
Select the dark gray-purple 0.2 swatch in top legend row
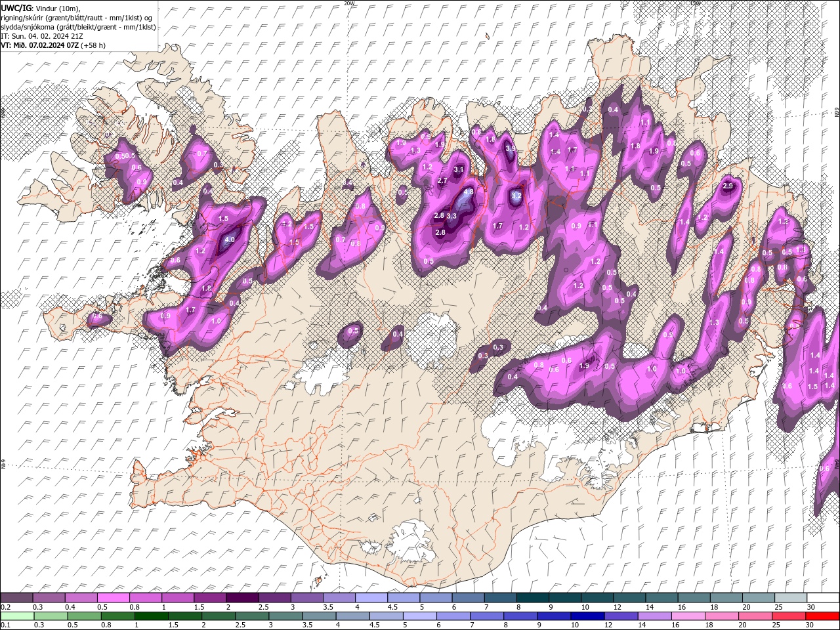[x=16, y=598]
